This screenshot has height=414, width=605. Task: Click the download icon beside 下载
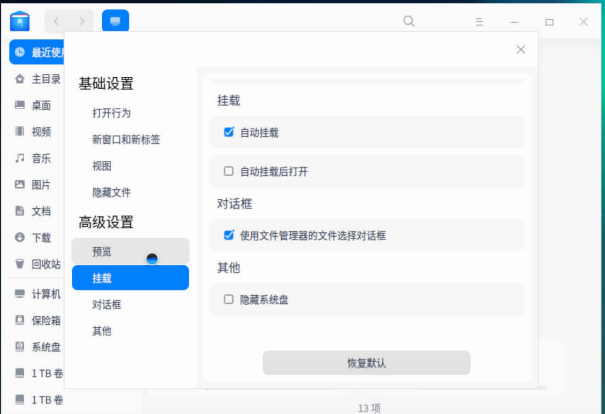click(x=20, y=237)
